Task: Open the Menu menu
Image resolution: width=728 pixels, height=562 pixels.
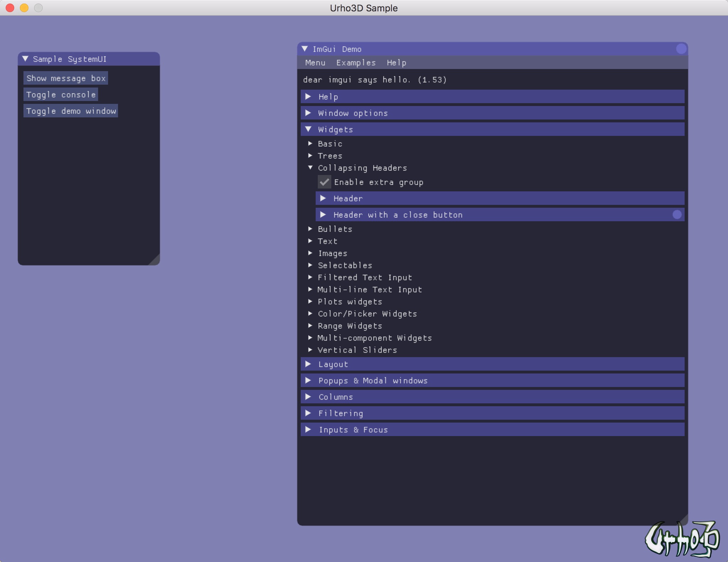Action: pyautogui.click(x=315, y=63)
